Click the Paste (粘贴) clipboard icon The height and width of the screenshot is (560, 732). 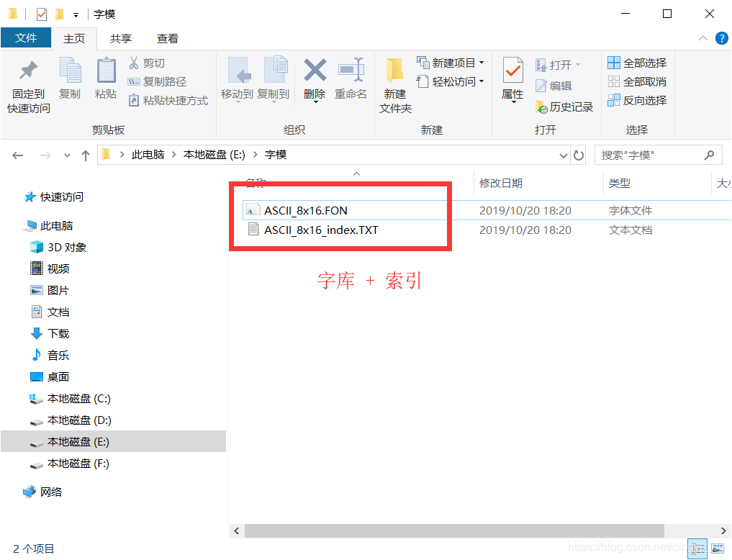click(107, 71)
